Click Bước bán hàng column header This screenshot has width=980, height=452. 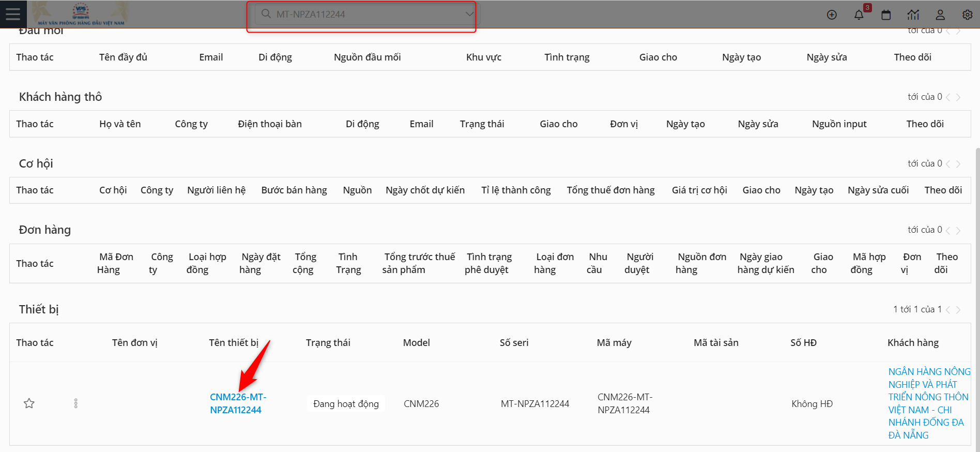(x=294, y=190)
